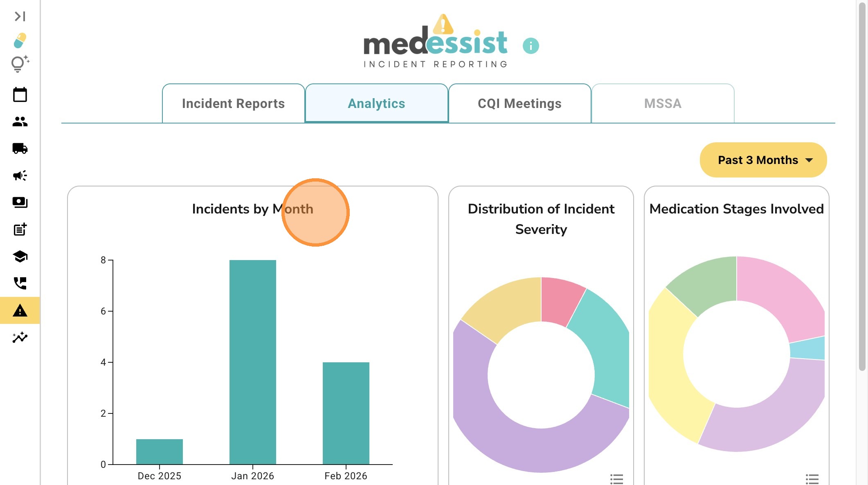Open the Medication Stages chart legend menu
The height and width of the screenshot is (485, 868).
[x=812, y=479]
